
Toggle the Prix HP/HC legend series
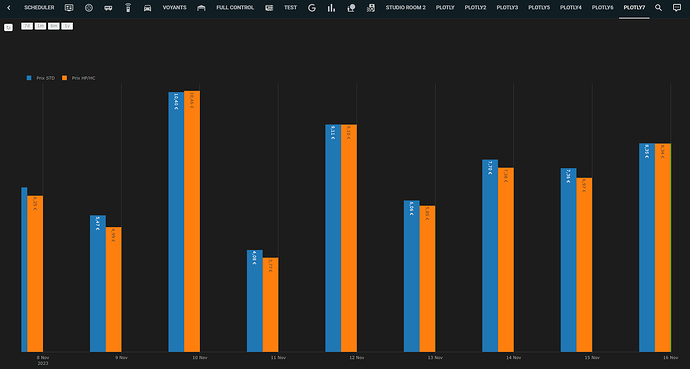pos(79,78)
